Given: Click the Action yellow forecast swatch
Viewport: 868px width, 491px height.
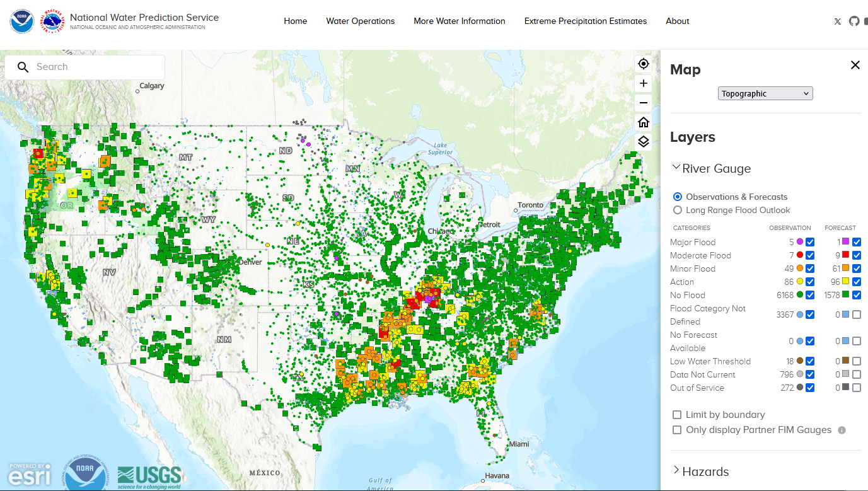Looking at the screenshot, I should click(845, 282).
